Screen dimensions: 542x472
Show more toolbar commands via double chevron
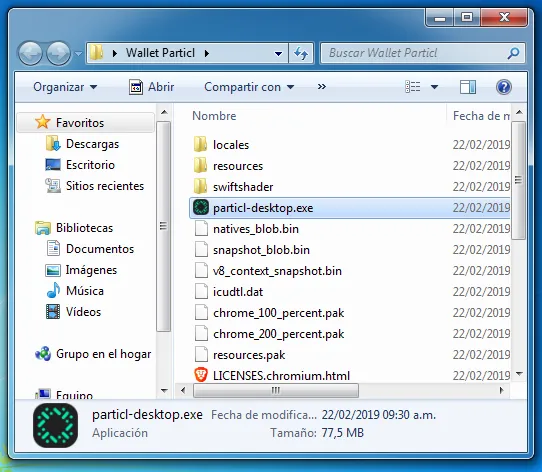pyautogui.click(x=321, y=86)
